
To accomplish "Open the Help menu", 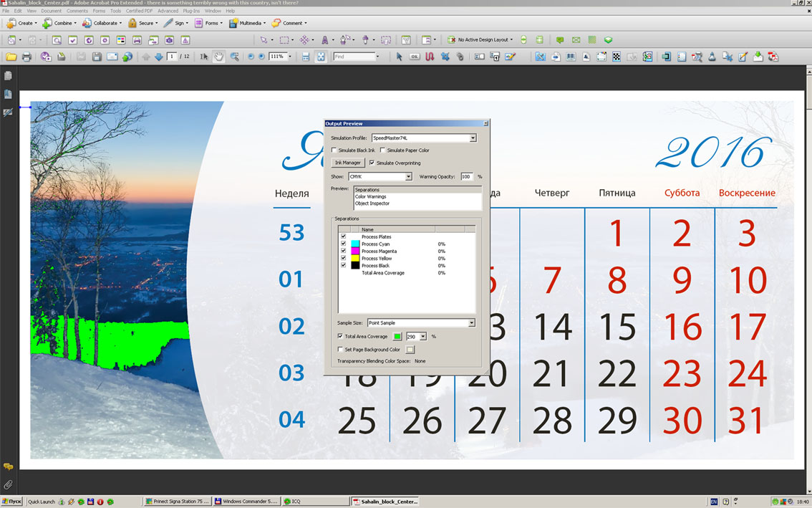I will coord(231,11).
